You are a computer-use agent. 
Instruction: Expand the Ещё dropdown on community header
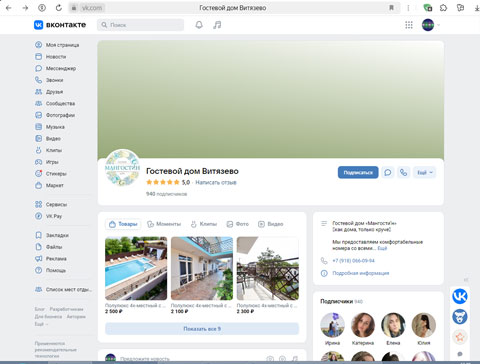pyautogui.click(x=424, y=172)
